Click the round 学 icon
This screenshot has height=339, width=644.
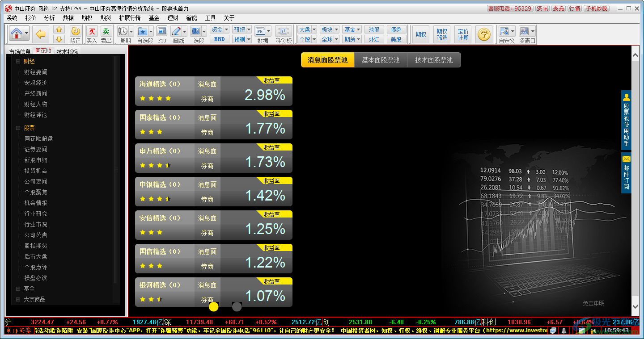[483, 34]
